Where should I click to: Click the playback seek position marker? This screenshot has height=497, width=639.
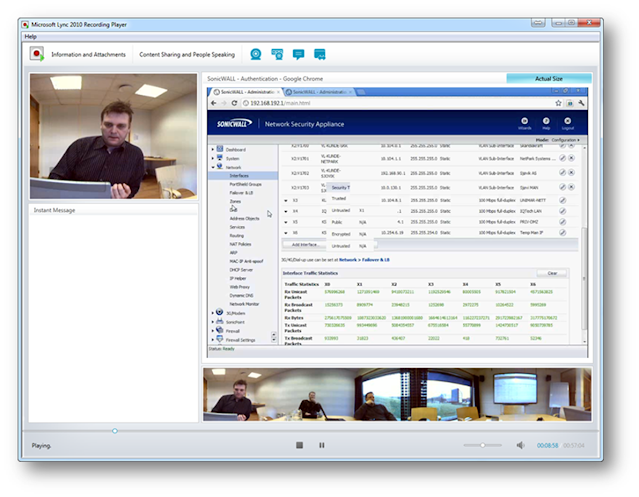(115, 431)
